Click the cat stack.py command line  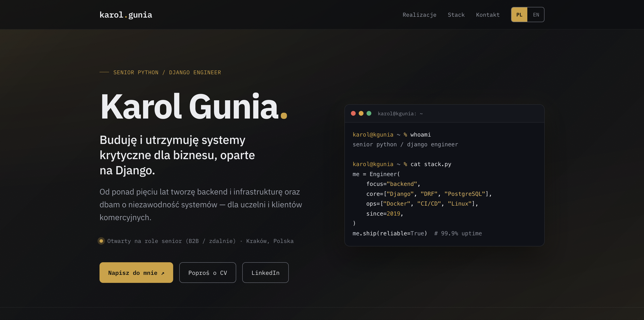[x=402, y=164]
